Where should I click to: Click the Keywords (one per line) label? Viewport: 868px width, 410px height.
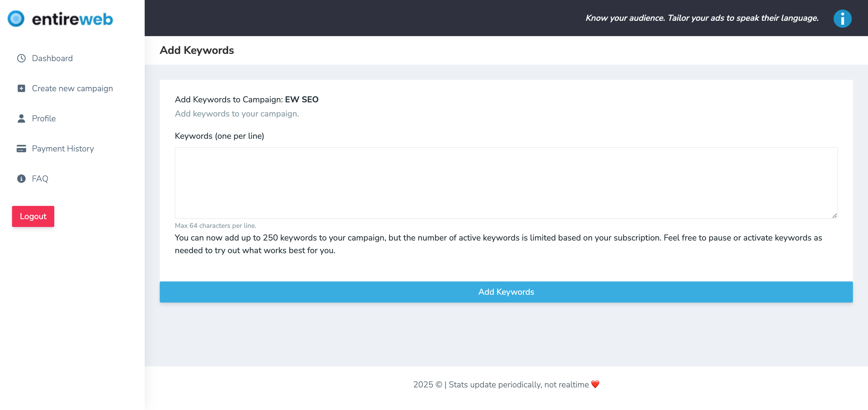click(x=219, y=136)
